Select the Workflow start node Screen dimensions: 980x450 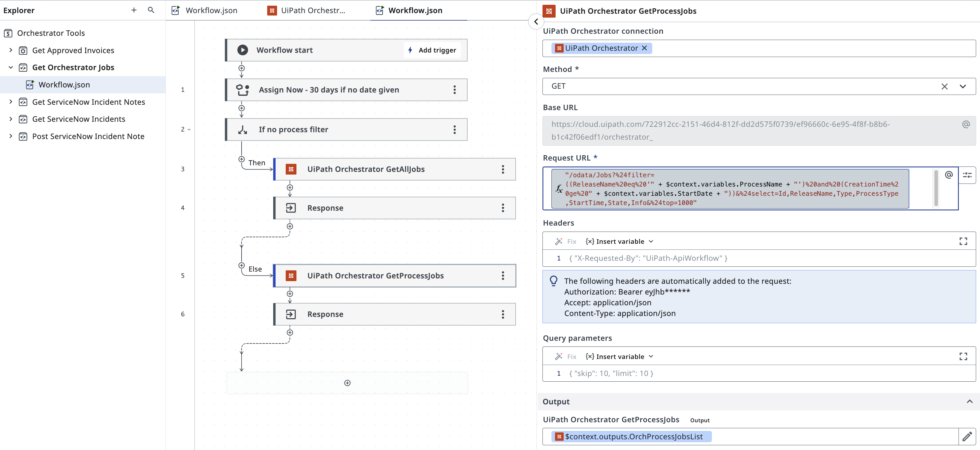pyautogui.click(x=346, y=50)
